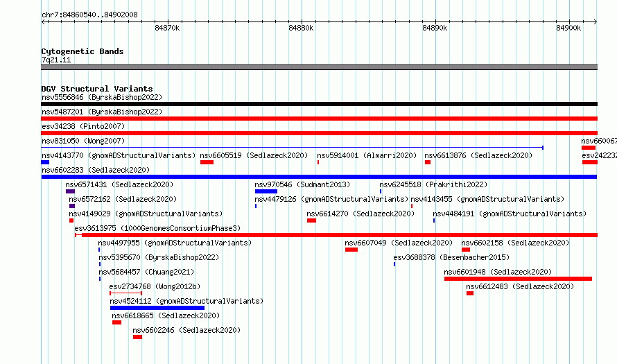Image resolution: width=617 pixels, height=364 pixels.
Task: Select the nsv6602283 (Sedlazeck2020) blue bar
Action: [x=319, y=177]
